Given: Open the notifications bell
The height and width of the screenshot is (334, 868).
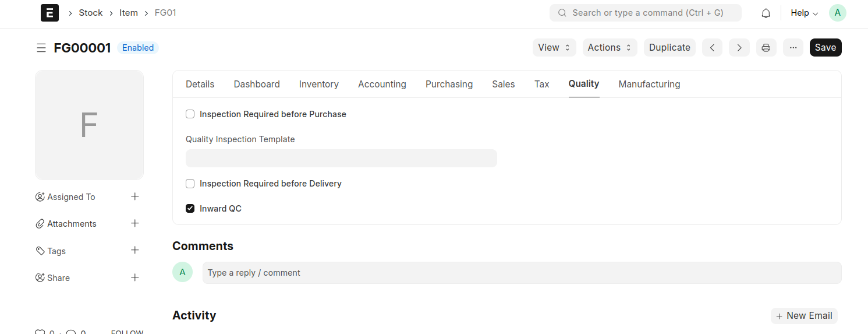Looking at the screenshot, I should pos(766,13).
